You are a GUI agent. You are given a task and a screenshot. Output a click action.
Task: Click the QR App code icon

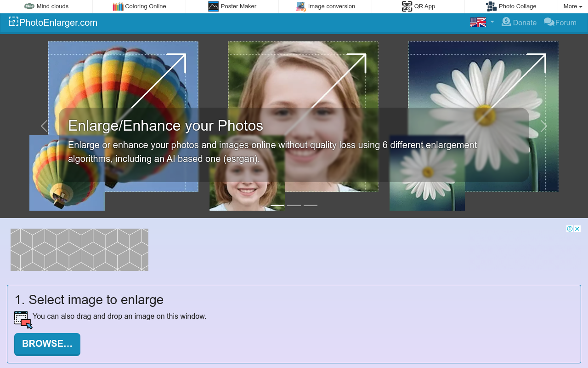pyautogui.click(x=407, y=6)
